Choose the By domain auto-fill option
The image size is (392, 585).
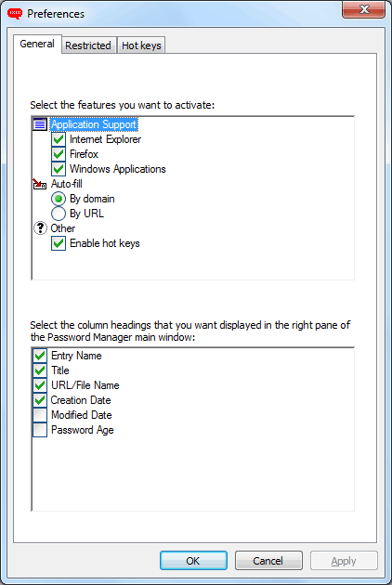(x=59, y=199)
